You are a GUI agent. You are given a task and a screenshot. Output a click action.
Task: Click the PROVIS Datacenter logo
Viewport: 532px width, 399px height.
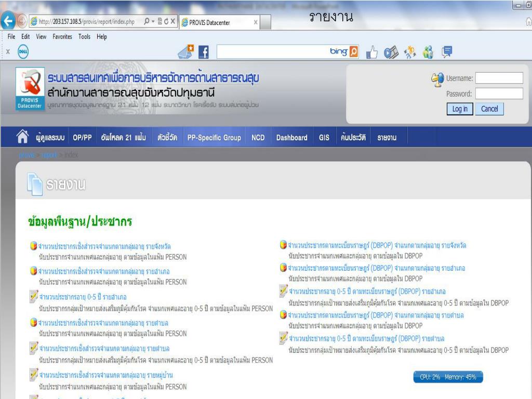point(30,88)
